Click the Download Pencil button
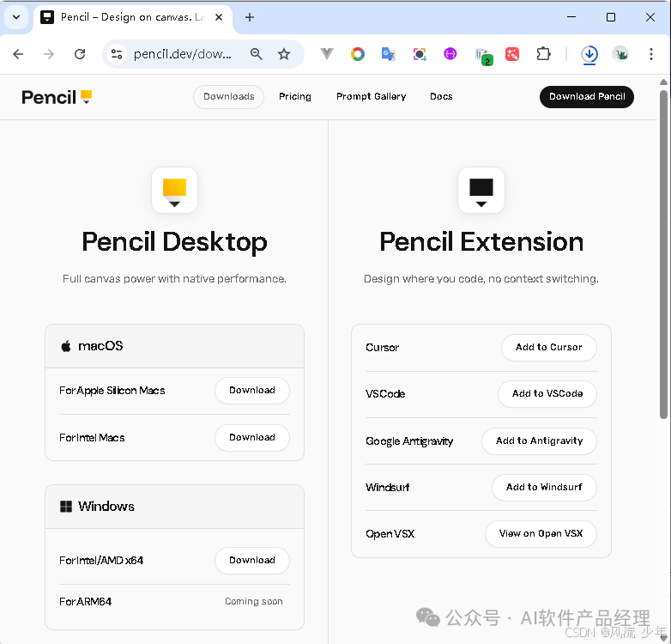671x644 pixels. click(x=587, y=97)
